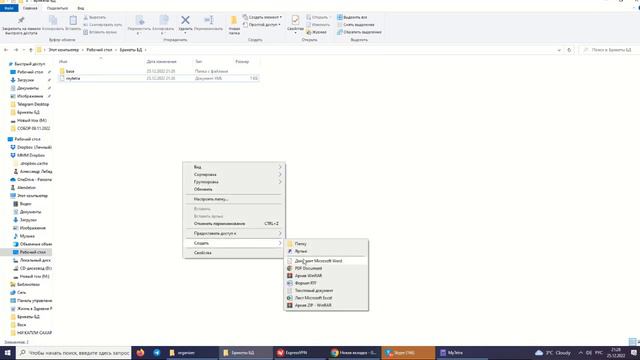Switch to the Home (Главная) ribbon tab
Image resolution: width=640 pixels, height=360 pixels.
point(30,8)
